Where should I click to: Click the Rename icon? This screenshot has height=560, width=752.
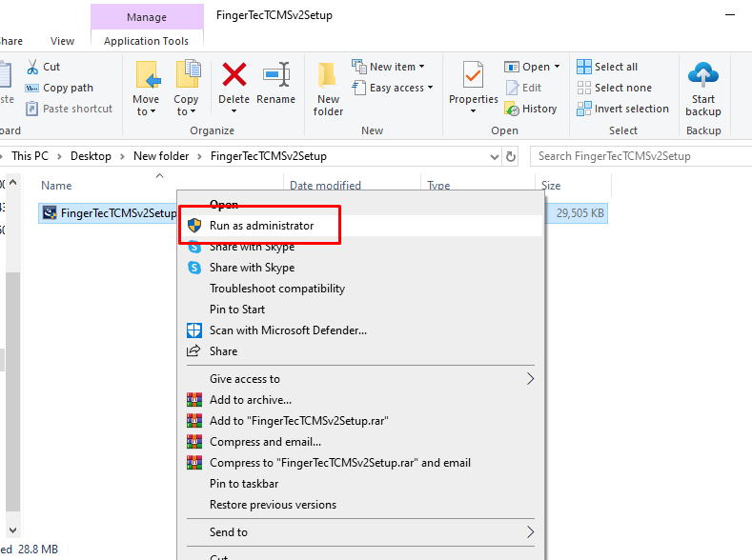pos(276,74)
